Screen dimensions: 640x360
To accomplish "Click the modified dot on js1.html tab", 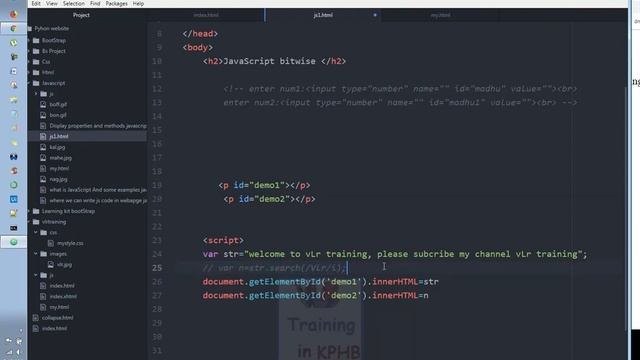I will click(x=375, y=15).
